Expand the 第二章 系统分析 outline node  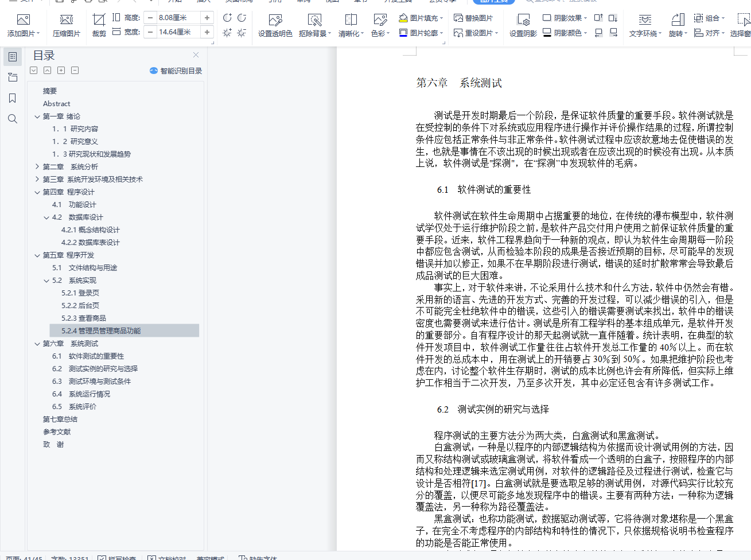pyautogui.click(x=37, y=167)
